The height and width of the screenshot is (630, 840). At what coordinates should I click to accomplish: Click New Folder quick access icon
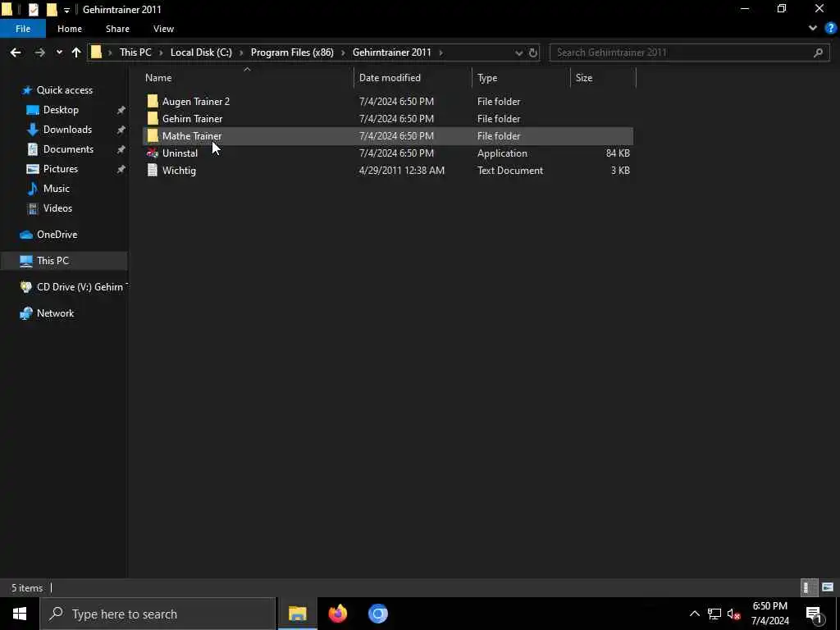click(x=52, y=10)
